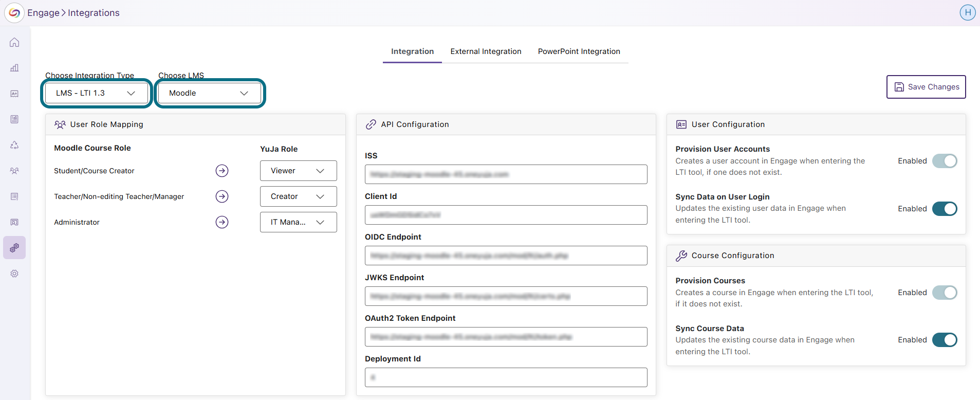Open the user profile avatar H
Viewport: 980px width, 400px height.
tap(968, 12)
